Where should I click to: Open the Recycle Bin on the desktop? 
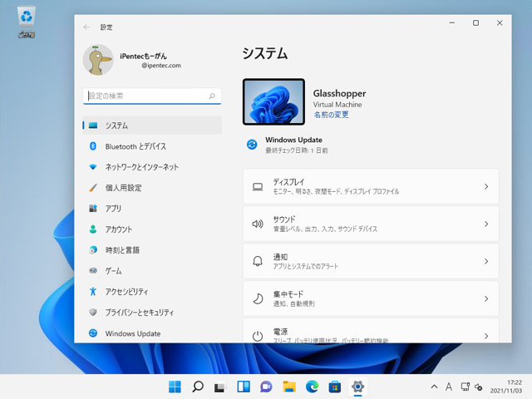coord(26,22)
